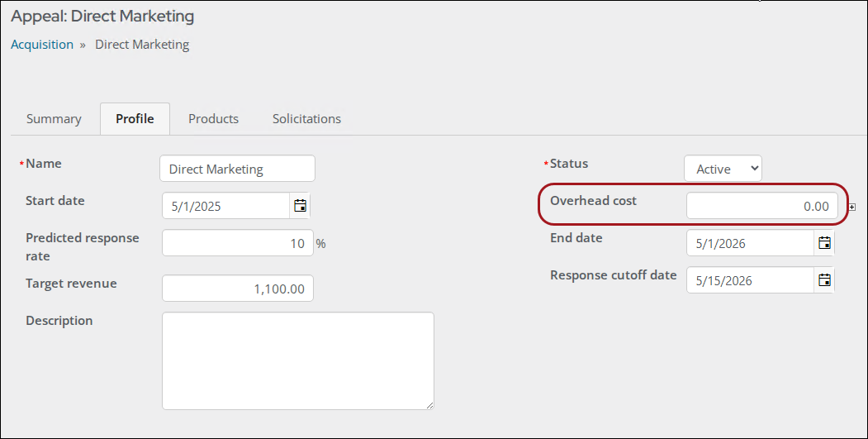Click the Status field label

[568, 164]
